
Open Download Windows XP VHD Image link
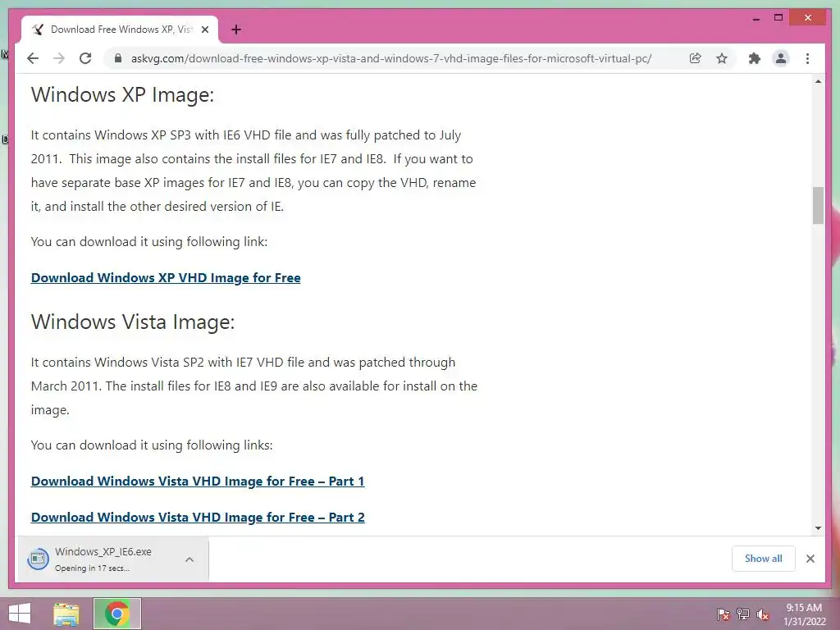click(166, 277)
